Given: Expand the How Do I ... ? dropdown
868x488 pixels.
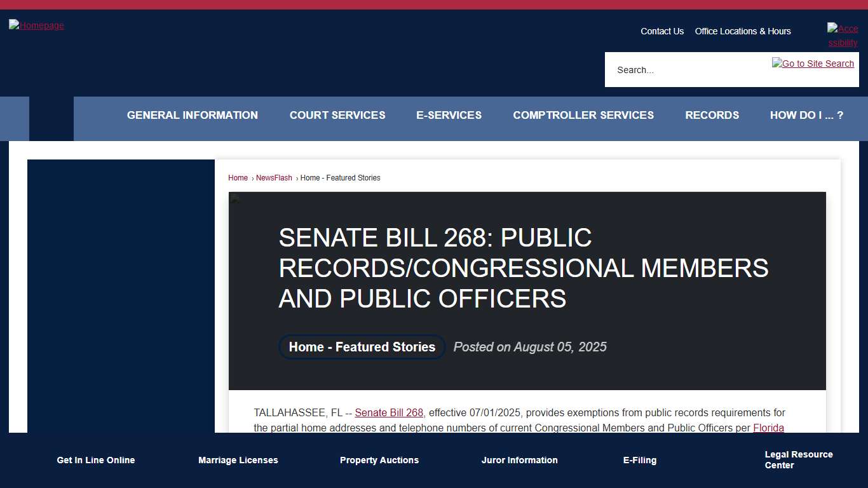Looking at the screenshot, I should [x=806, y=115].
